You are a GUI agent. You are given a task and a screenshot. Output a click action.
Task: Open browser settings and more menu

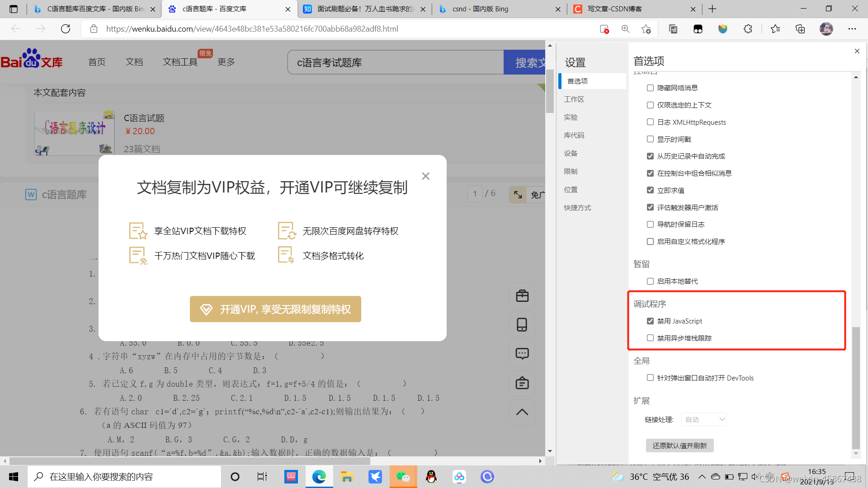click(852, 29)
